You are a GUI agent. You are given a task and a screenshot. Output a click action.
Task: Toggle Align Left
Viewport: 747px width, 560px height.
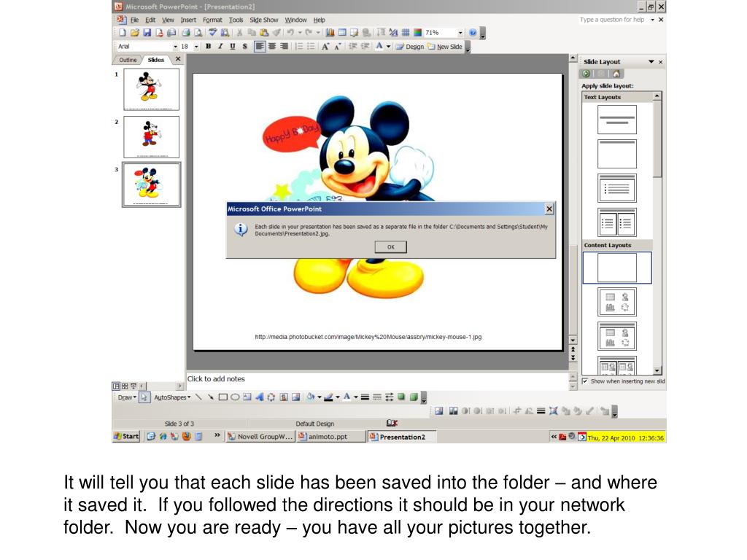click(x=260, y=46)
